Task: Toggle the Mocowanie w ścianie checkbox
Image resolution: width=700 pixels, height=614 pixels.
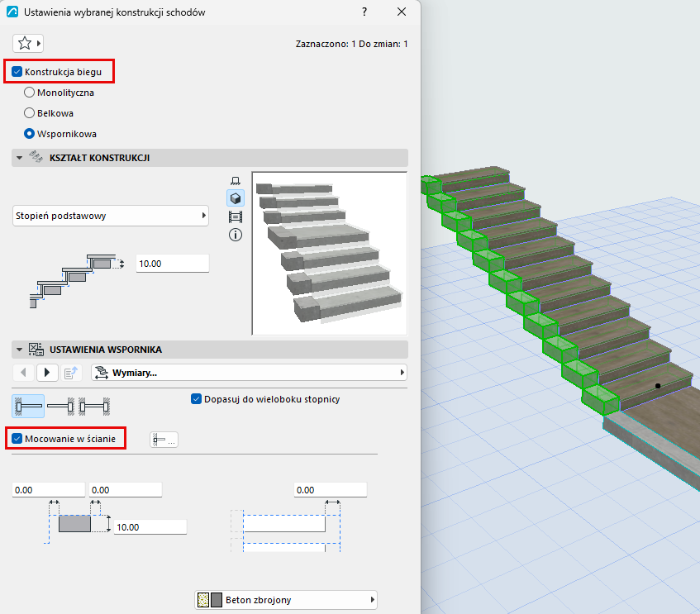Action: click(x=17, y=439)
